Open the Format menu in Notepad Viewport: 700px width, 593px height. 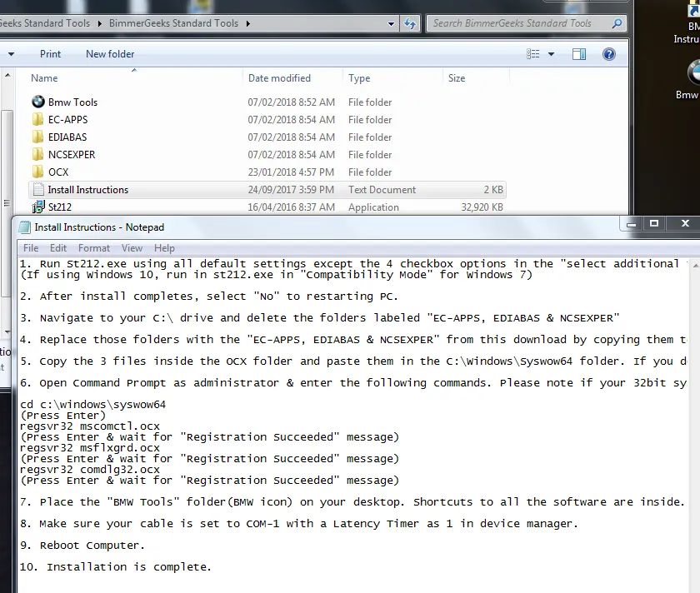(94, 248)
